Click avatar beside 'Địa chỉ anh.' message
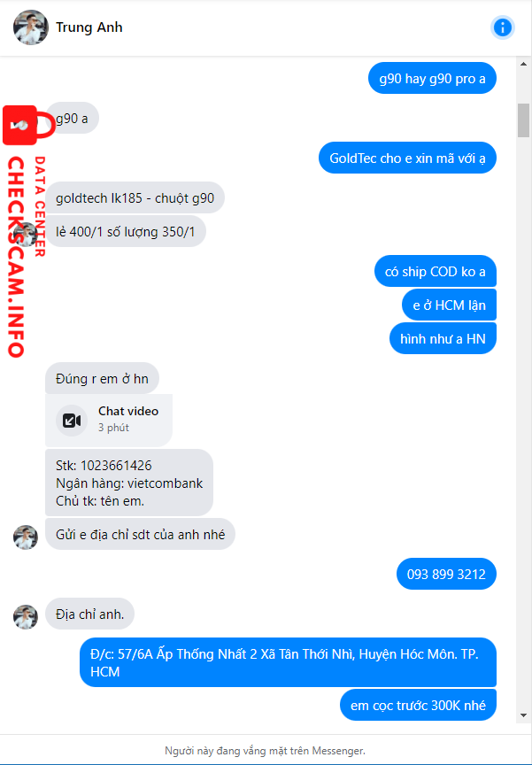The width and height of the screenshot is (532, 765). pos(26,616)
